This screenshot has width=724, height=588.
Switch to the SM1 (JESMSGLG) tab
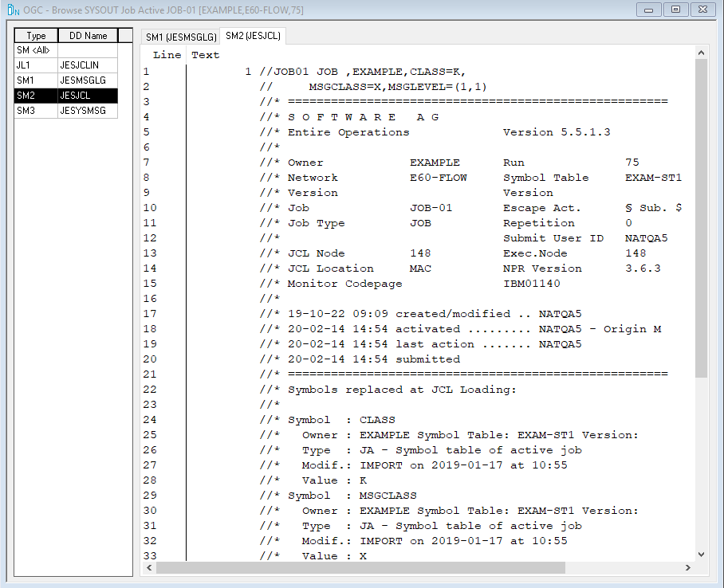(x=179, y=37)
